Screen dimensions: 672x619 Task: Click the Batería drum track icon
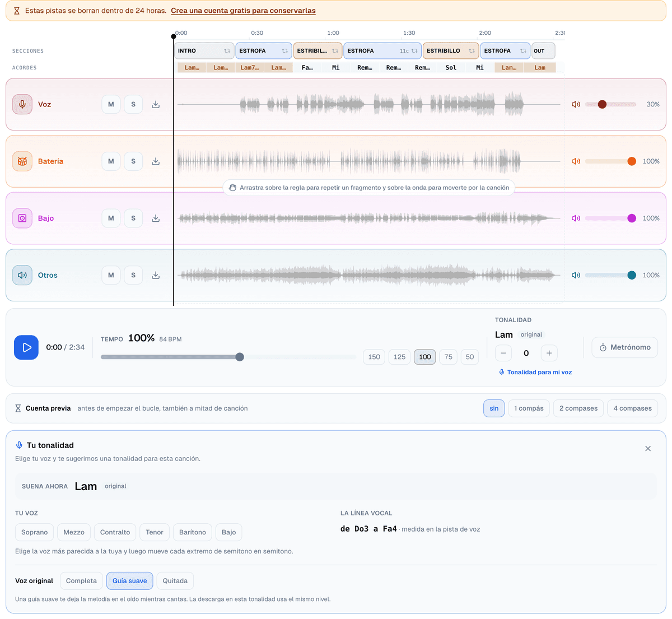click(x=22, y=161)
